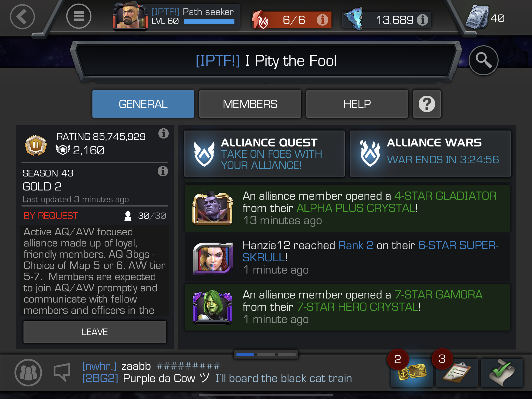This screenshot has height=399, width=532.
Task: Open alliance search magnifier icon
Action: click(x=484, y=60)
